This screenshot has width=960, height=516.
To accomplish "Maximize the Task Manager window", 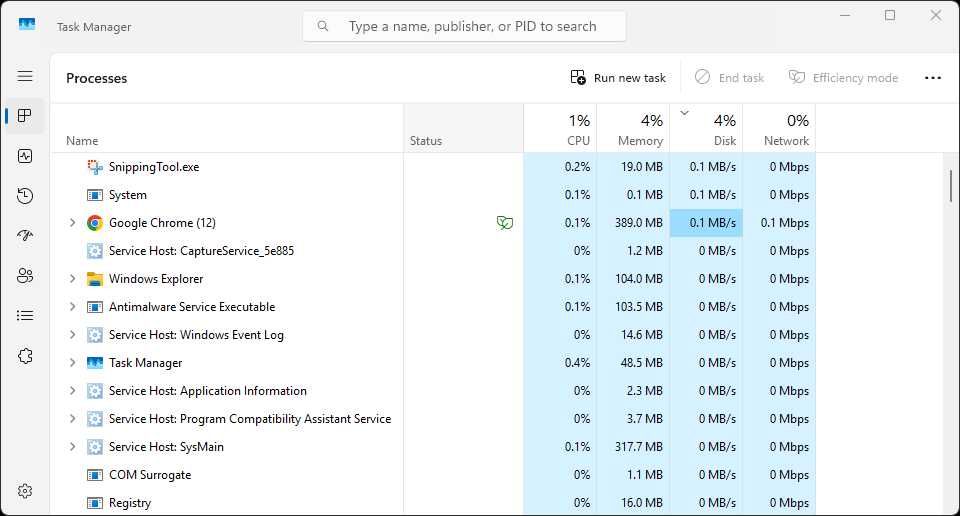I will click(890, 15).
